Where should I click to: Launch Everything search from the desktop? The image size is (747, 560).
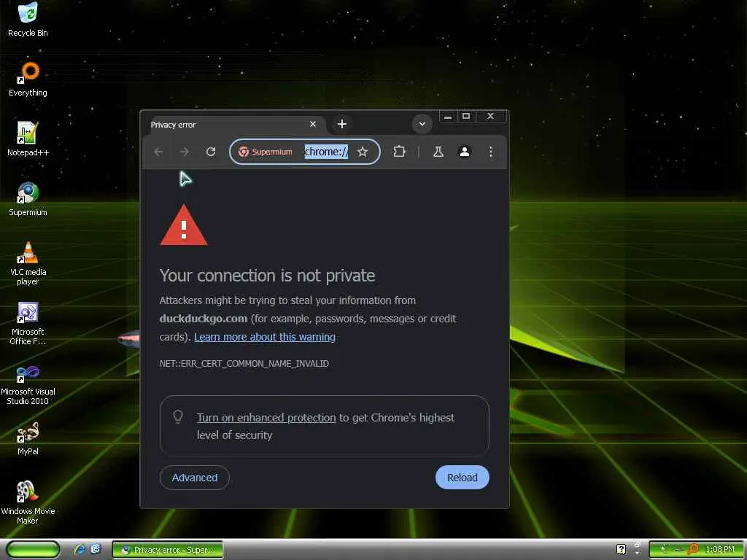28,79
